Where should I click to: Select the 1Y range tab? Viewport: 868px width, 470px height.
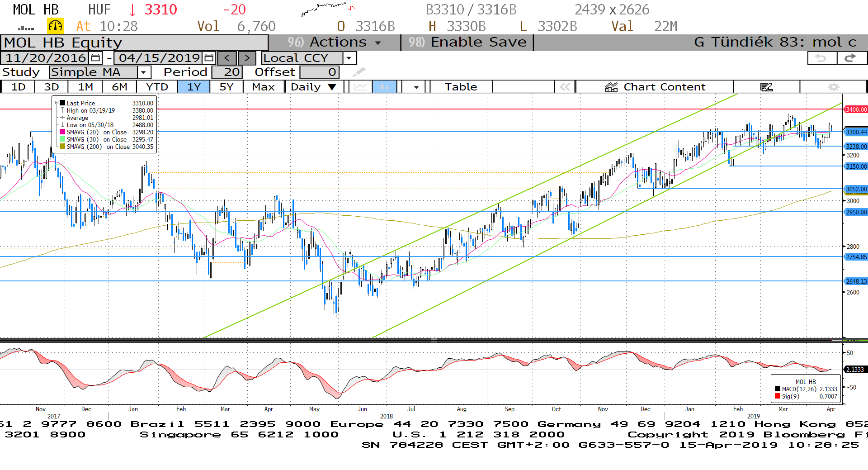point(194,87)
